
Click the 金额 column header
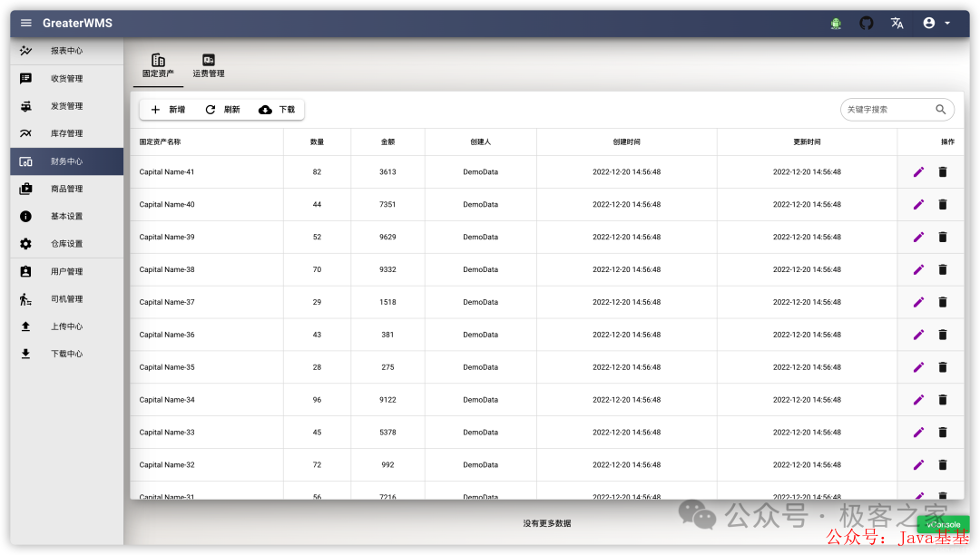point(387,142)
